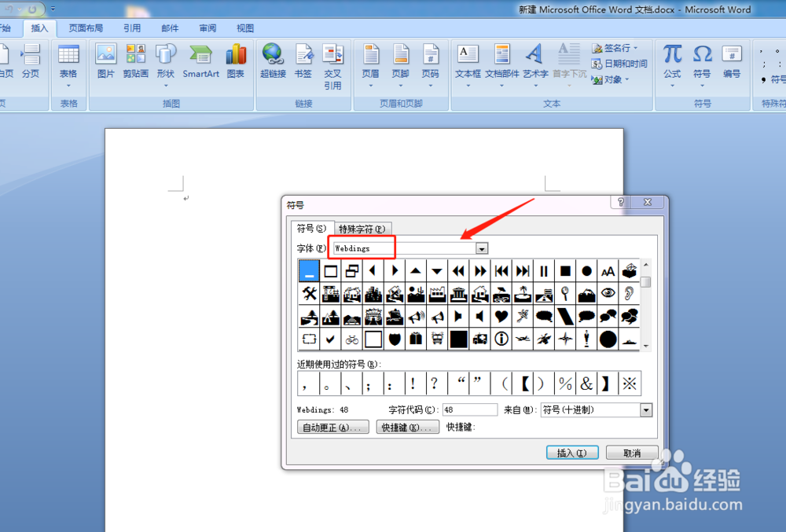Switch to the 审阅 ribbon tab
Image resolution: width=786 pixels, height=532 pixels.
coord(208,28)
